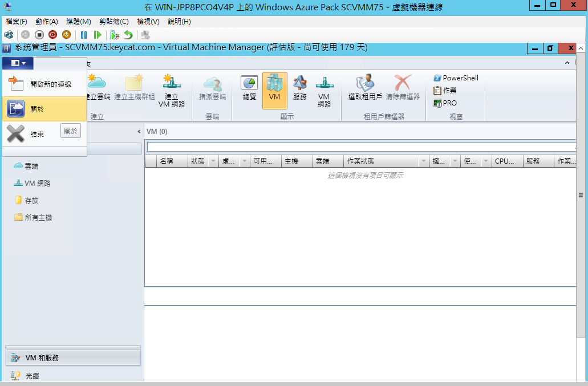The width and height of the screenshot is (588, 386).
Task: Click the vertical scrollbar of the VM connection window
Action: [581, 195]
